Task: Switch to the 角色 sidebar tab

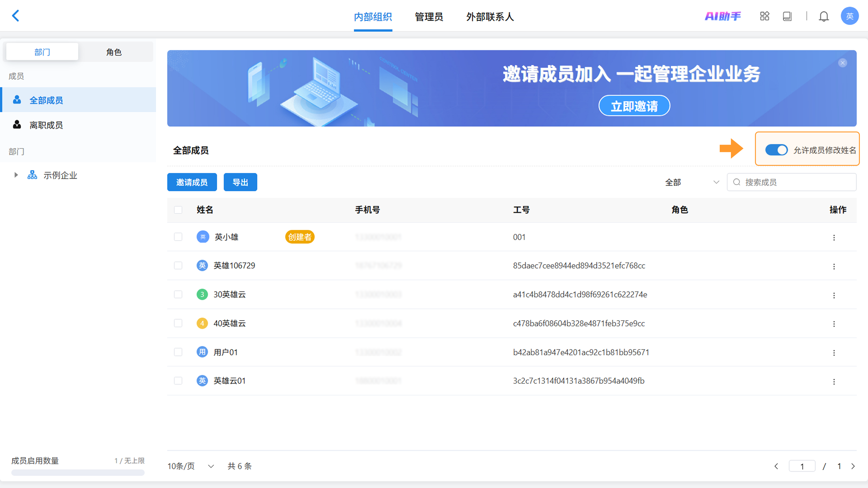Action: click(x=114, y=52)
